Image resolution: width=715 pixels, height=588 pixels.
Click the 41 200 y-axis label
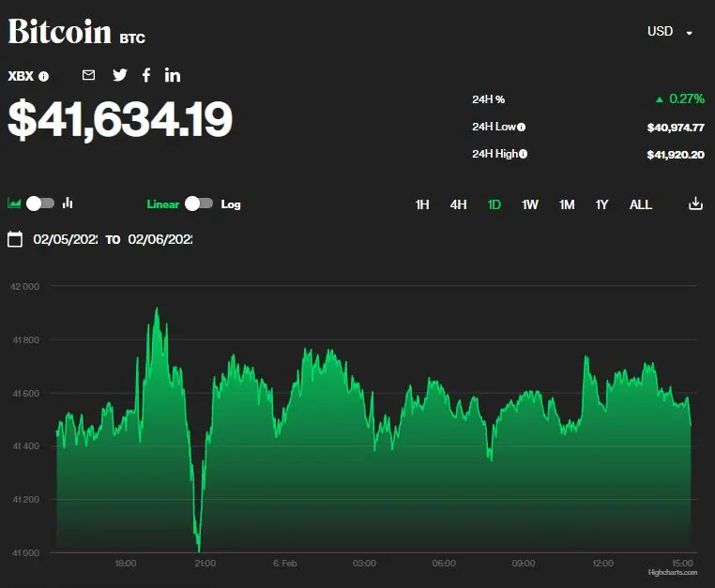pyautogui.click(x=26, y=500)
